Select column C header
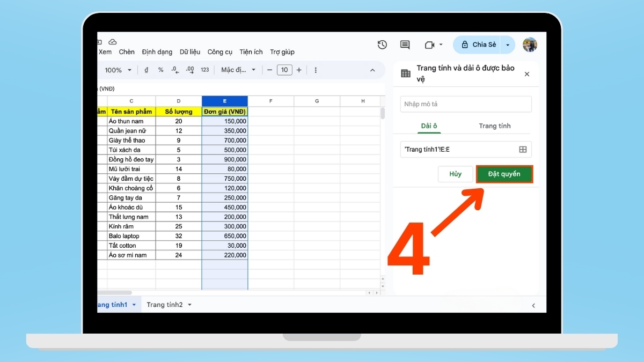Screen dimensions: 644x362 point(131,101)
